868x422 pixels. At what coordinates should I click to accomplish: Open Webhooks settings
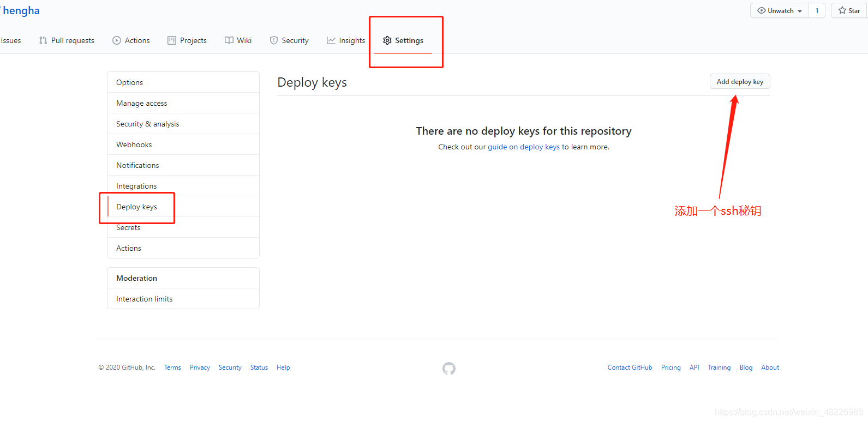point(183,144)
